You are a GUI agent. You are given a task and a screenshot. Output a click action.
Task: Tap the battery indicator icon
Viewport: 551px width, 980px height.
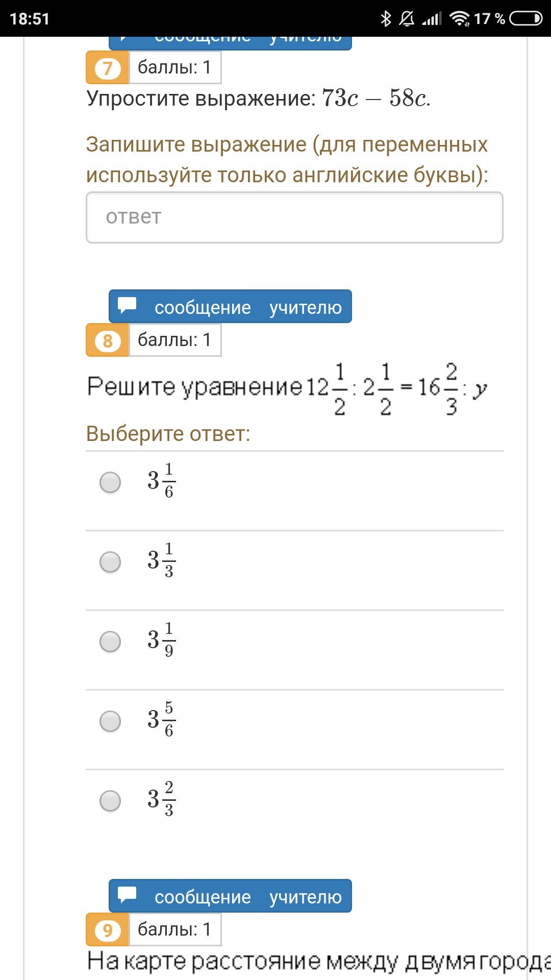coord(526,19)
